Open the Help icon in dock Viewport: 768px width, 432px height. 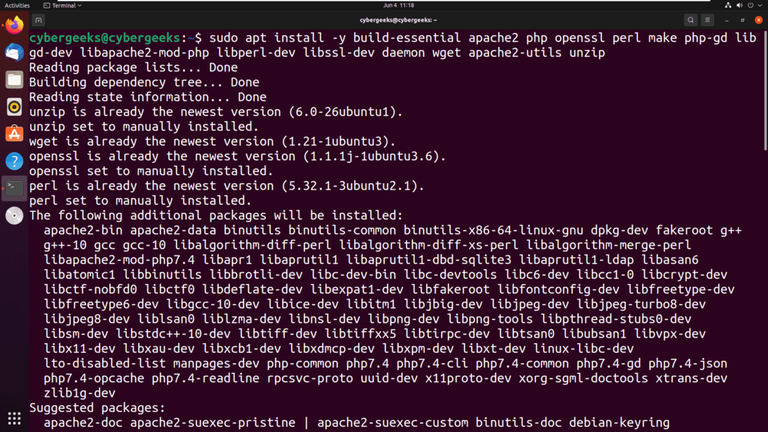(14, 161)
